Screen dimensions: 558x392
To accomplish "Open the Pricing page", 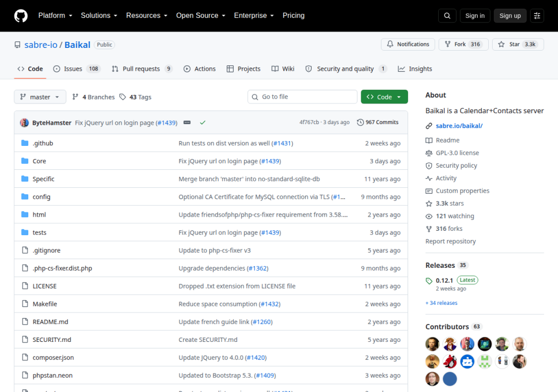I will click(x=294, y=16).
